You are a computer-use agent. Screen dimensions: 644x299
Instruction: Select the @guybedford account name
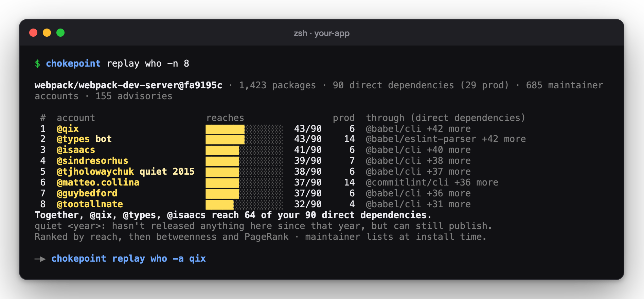click(x=87, y=193)
